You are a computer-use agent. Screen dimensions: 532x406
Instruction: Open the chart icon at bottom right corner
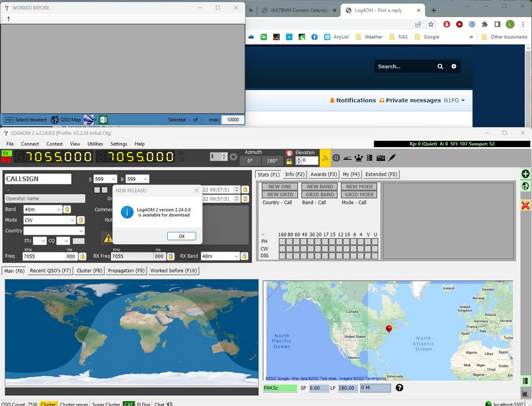click(x=525, y=393)
